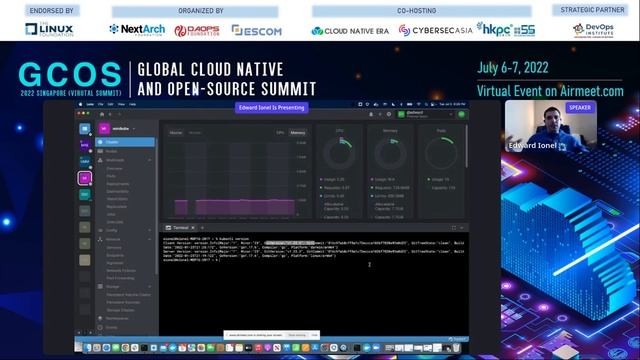Screen dimensions: 640x360
Task: Select DaemonSets under Workloads
Action: click(118, 191)
